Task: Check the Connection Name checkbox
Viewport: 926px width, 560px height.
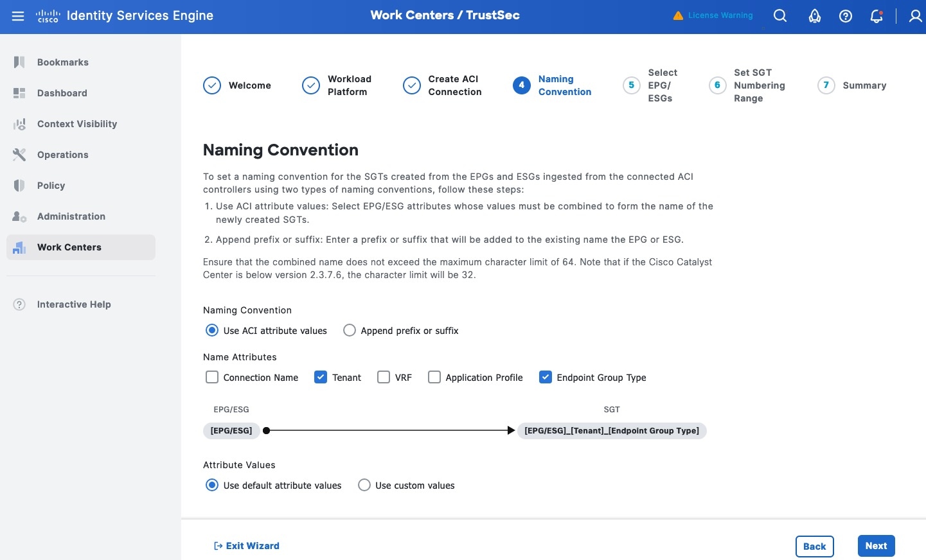Action: (x=212, y=378)
